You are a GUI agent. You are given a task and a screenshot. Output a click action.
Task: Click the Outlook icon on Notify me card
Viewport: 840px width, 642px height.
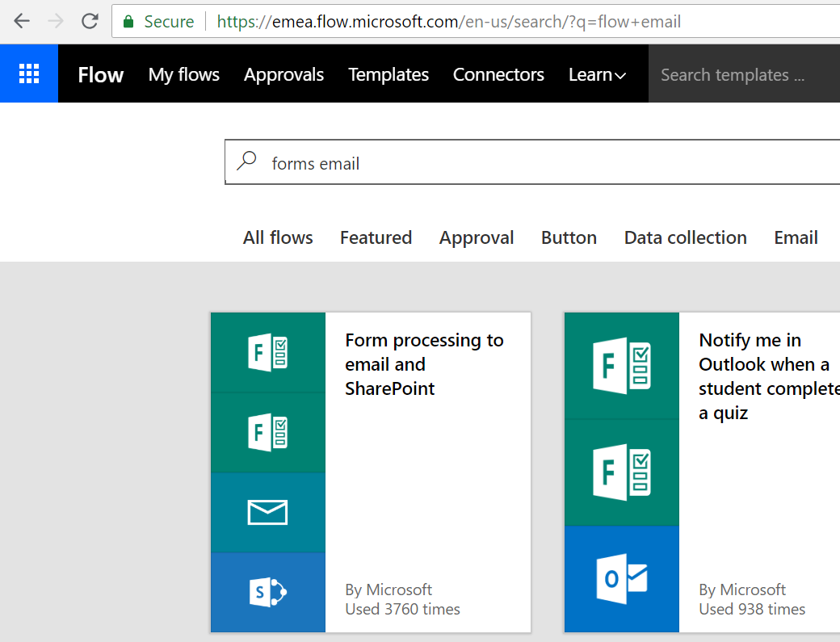click(622, 579)
